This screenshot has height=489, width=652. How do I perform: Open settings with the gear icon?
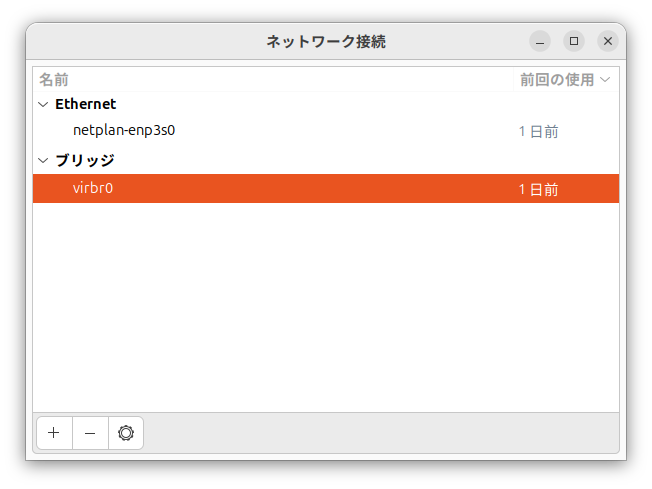point(125,433)
